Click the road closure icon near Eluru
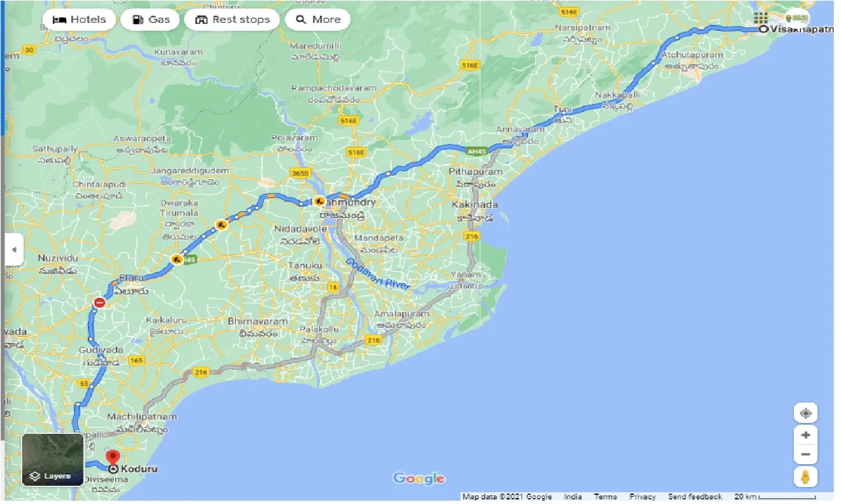The width and height of the screenshot is (841, 504). point(99,302)
